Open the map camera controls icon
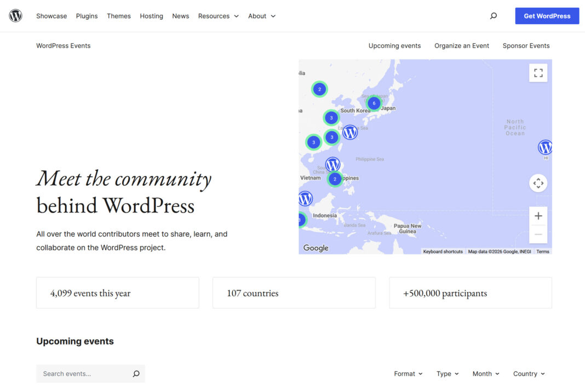This screenshot has width=585, height=392. tap(538, 183)
